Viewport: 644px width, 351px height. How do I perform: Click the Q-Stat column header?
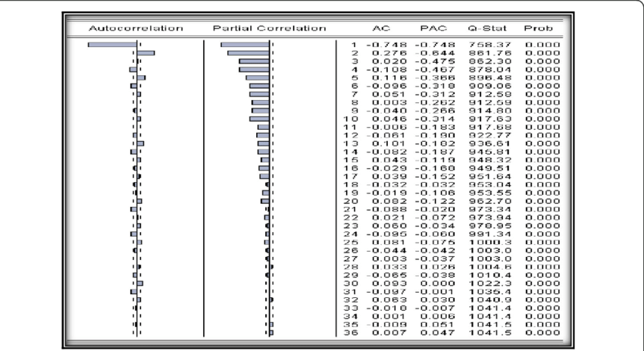pyautogui.click(x=487, y=28)
